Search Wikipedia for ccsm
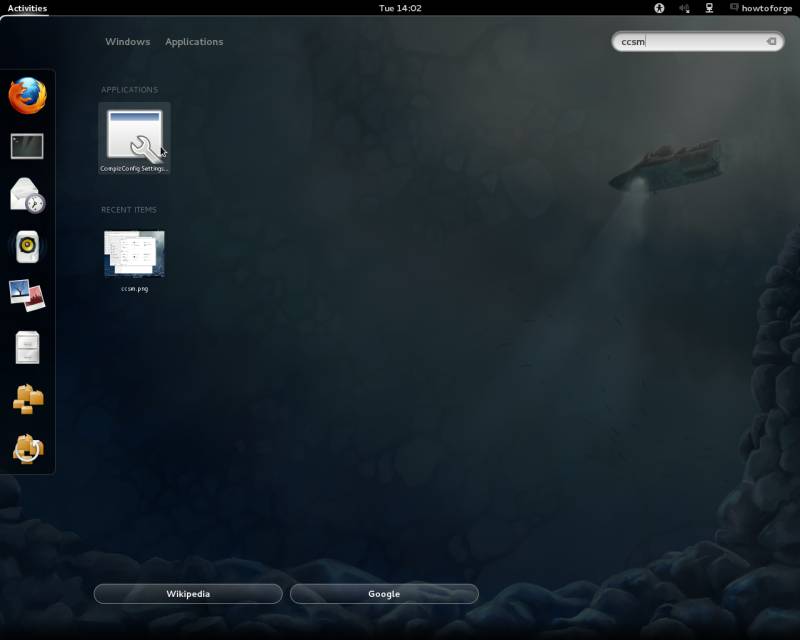The width and height of the screenshot is (800, 640). 186,593
